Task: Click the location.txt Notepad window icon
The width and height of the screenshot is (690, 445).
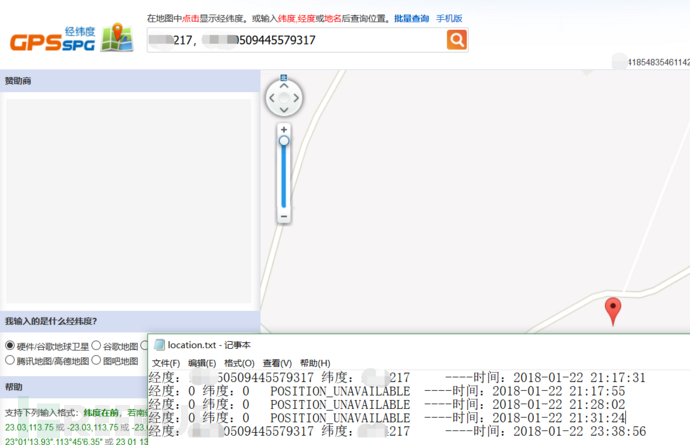Action: coord(159,345)
